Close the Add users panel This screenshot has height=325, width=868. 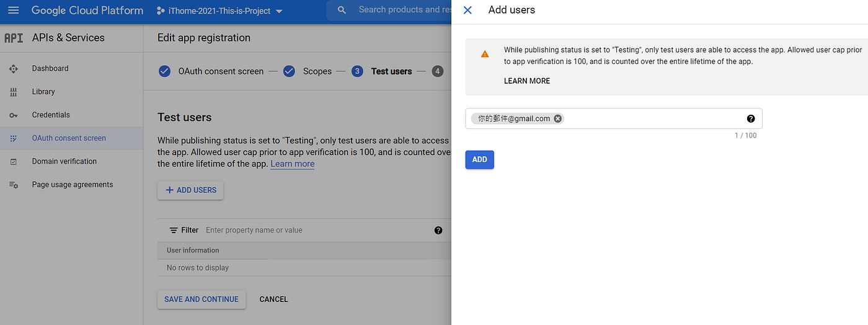click(x=468, y=10)
